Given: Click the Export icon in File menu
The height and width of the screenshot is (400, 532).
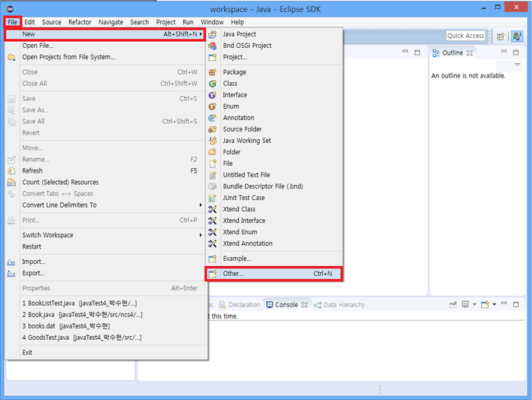Looking at the screenshot, I should [11, 273].
